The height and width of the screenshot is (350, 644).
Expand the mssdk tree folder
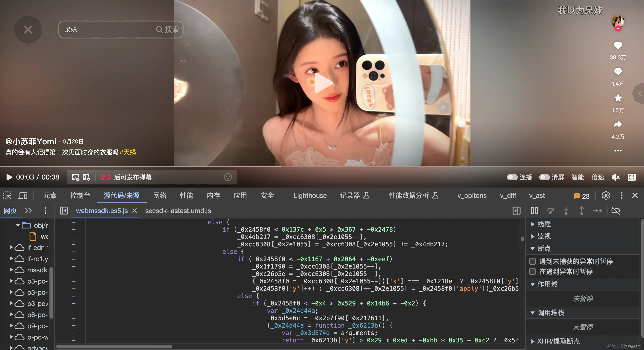coord(11,270)
